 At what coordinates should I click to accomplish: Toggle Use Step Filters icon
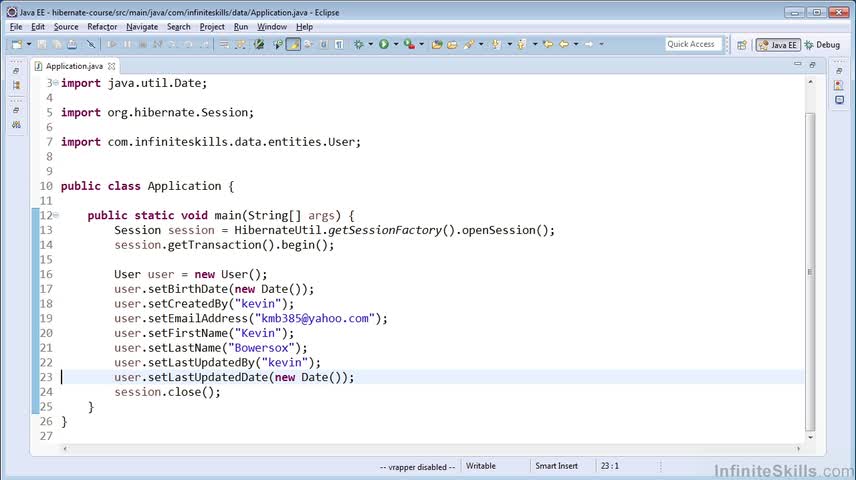(x=240, y=44)
